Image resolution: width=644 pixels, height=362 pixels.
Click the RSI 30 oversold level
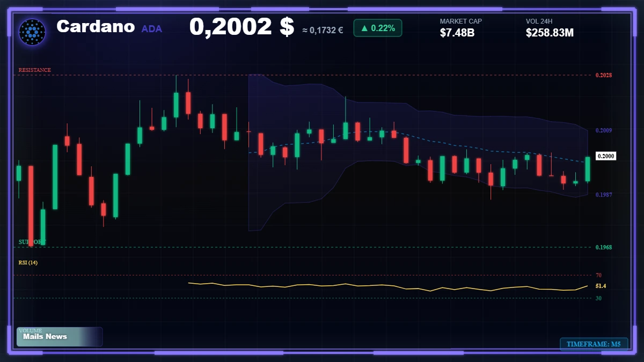pyautogui.click(x=598, y=298)
